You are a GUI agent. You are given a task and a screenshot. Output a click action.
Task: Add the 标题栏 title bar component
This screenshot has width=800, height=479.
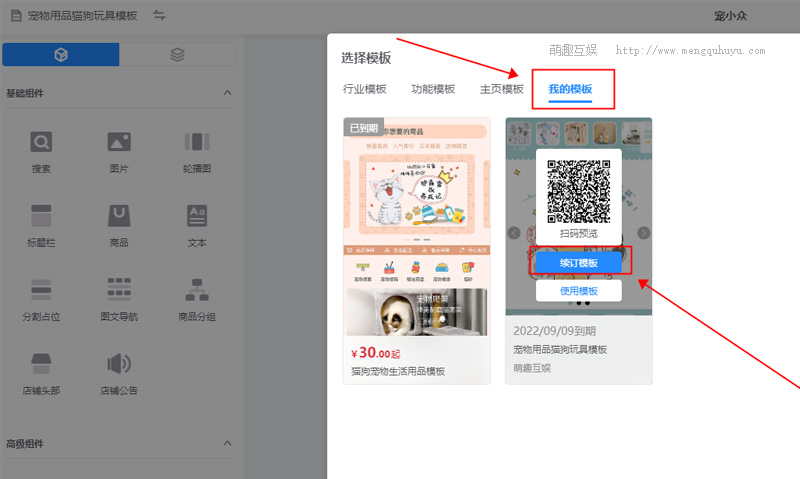pyautogui.click(x=41, y=225)
